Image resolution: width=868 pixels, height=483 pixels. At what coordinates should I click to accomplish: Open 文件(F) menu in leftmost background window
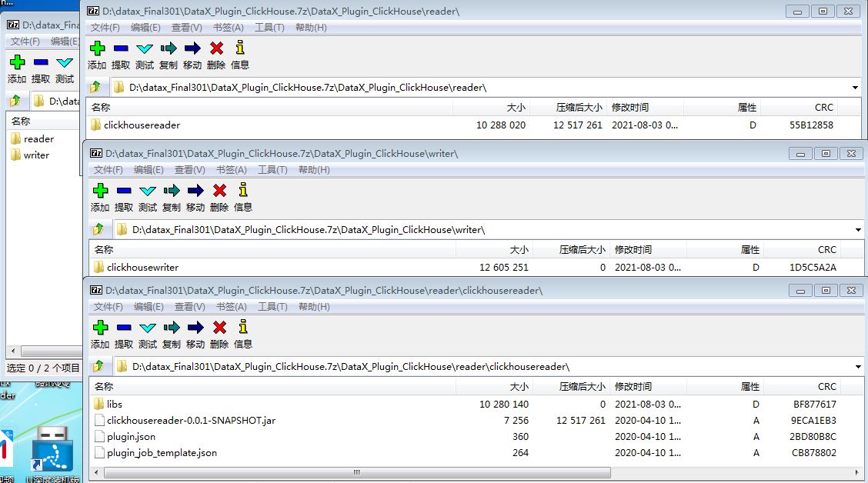pos(25,41)
